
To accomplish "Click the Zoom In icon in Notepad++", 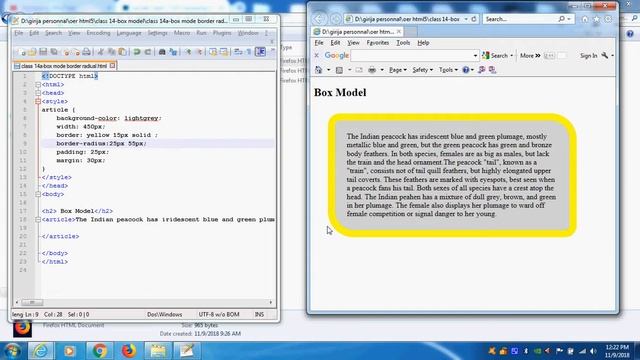I will 188,52.
